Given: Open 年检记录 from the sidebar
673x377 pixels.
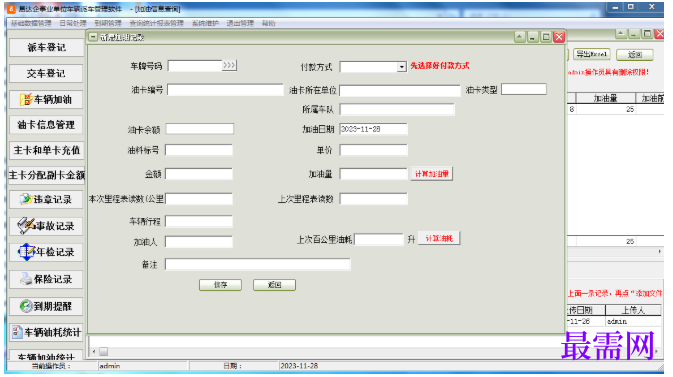Looking at the screenshot, I should coord(46,252).
